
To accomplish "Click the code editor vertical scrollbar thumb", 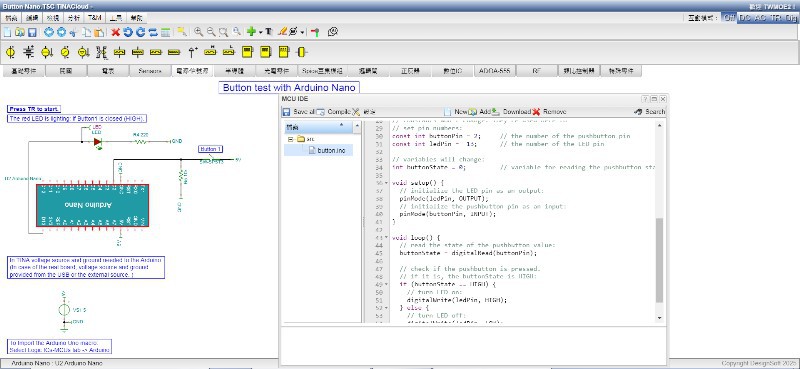I will (659, 260).
